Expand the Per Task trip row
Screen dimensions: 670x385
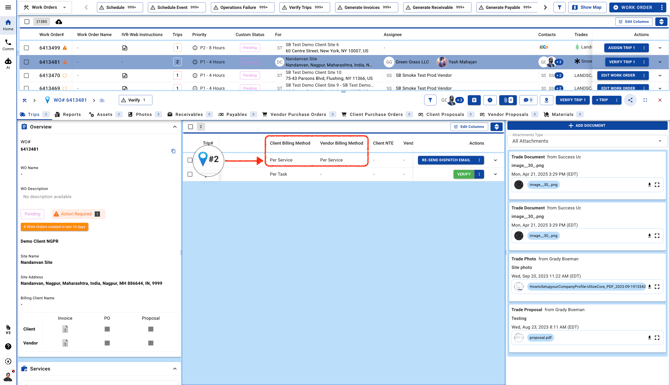click(x=495, y=174)
